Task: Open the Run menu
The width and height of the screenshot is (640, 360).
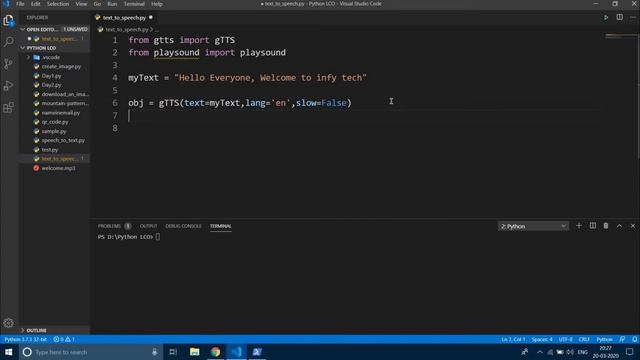Action: (112, 4)
